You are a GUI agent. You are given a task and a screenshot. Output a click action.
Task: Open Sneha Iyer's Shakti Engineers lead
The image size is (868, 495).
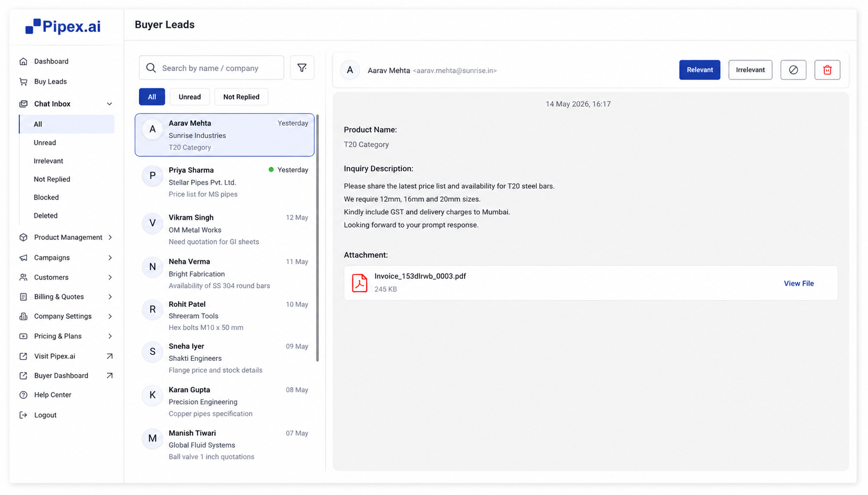pyautogui.click(x=225, y=358)
